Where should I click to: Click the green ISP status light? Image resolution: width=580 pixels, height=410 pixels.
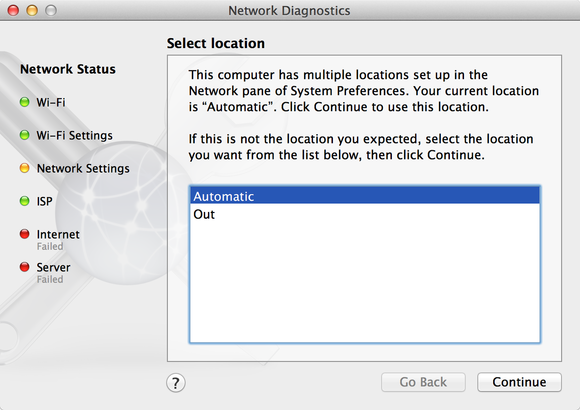24,201
